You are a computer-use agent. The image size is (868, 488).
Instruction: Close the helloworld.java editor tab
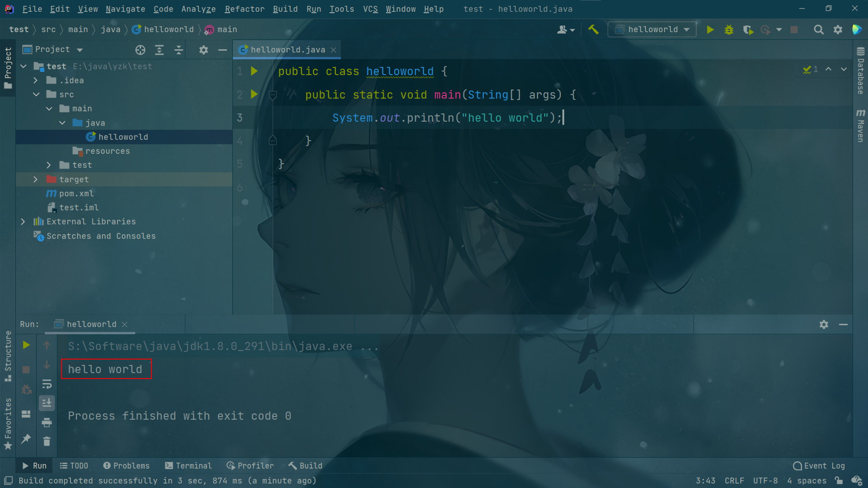click(333, 50)
